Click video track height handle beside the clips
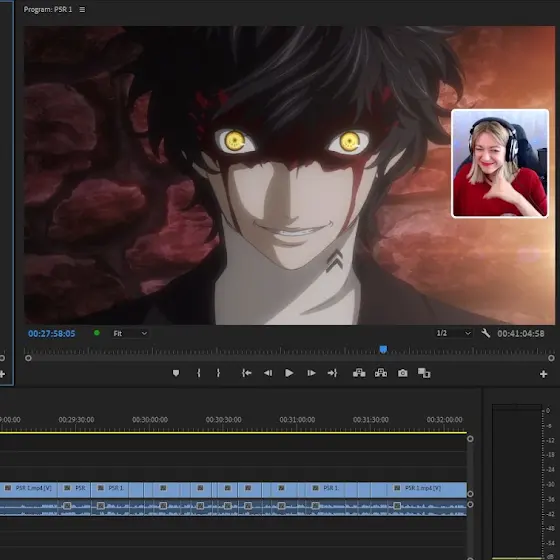 [470, 494]
